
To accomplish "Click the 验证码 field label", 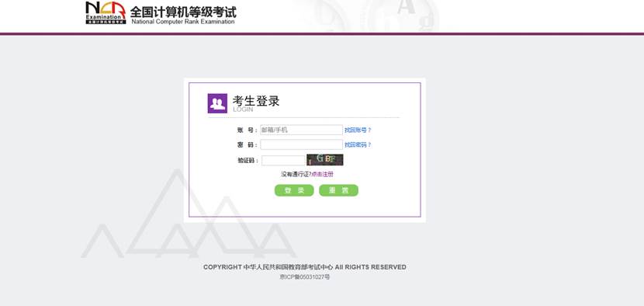I will tap(248, 161).
